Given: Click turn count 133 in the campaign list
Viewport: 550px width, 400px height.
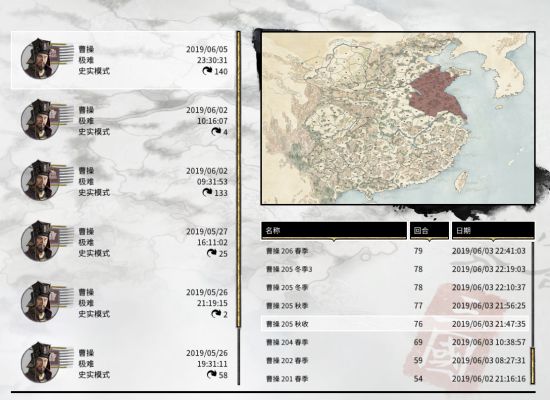Looking at the screenshot, I should point(221,193).
